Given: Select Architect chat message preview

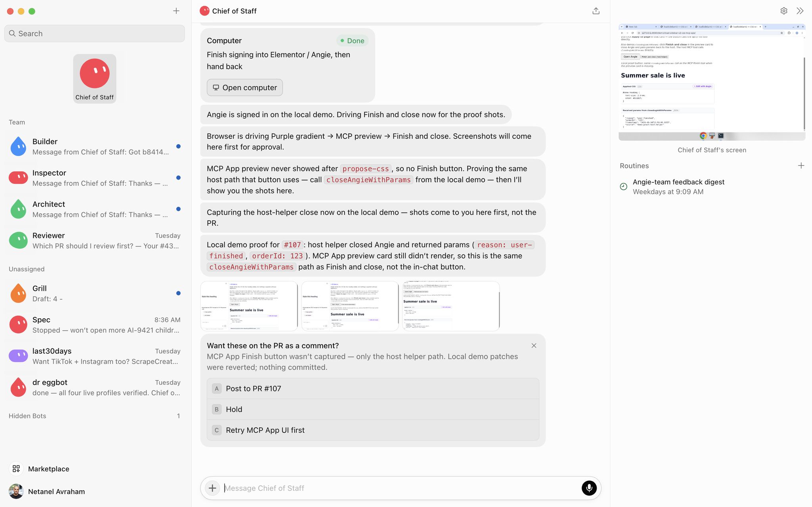Looking at the screenshot, I should click(100, 215).
